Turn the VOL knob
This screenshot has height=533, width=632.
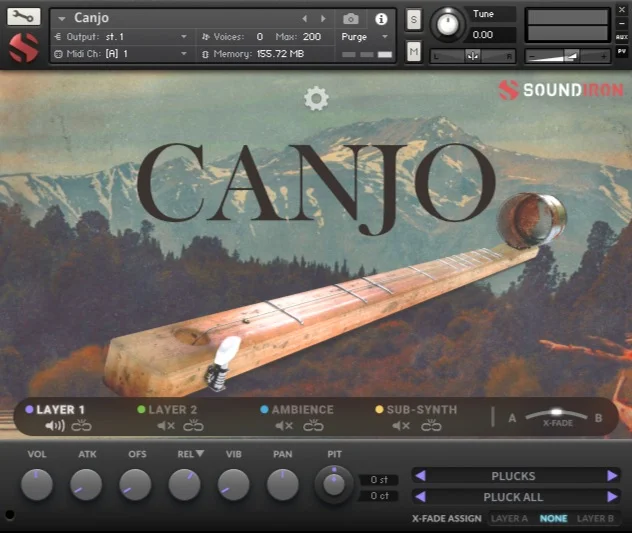37,484
